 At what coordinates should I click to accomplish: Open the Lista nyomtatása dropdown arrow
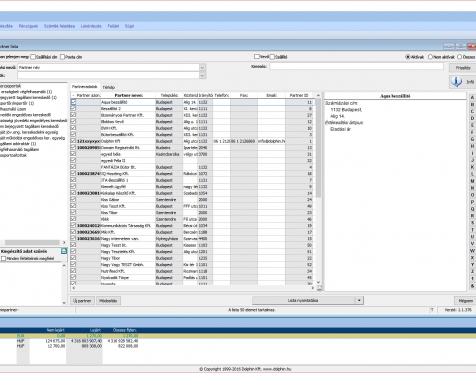(359, 300)
